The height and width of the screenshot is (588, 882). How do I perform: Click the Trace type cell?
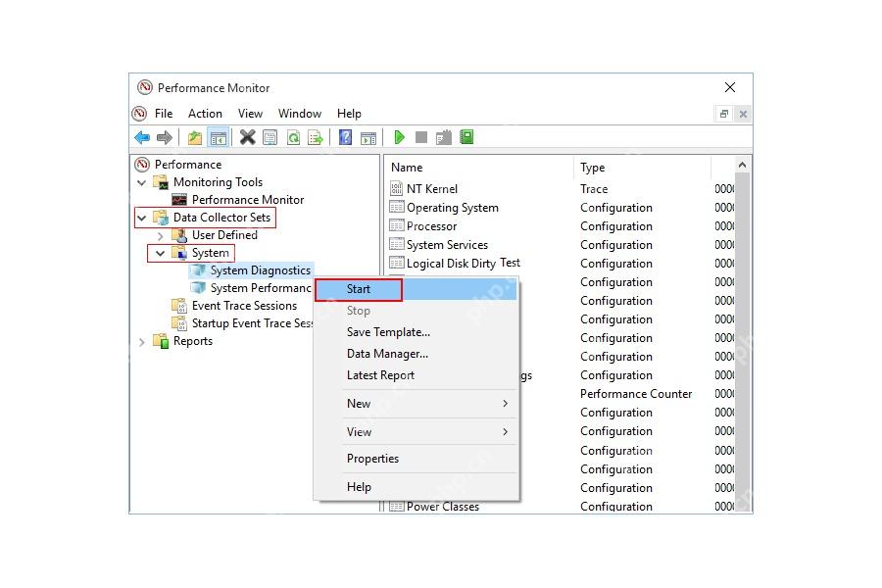tap(594, 189)
